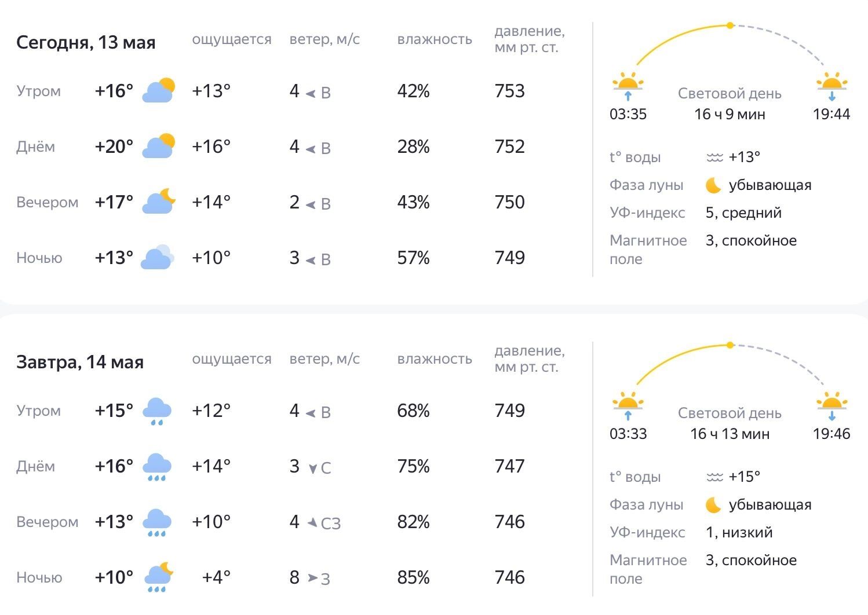Click today's sunrise icon above 03:35
This screenshot has height=615, width=868.
click(628, 86)
